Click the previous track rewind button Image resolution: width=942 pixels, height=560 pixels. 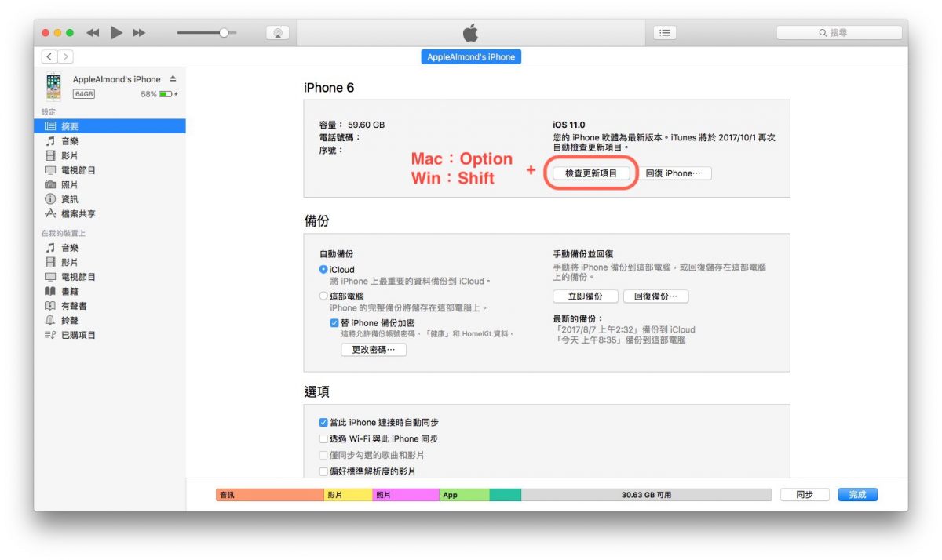[93, 32]
